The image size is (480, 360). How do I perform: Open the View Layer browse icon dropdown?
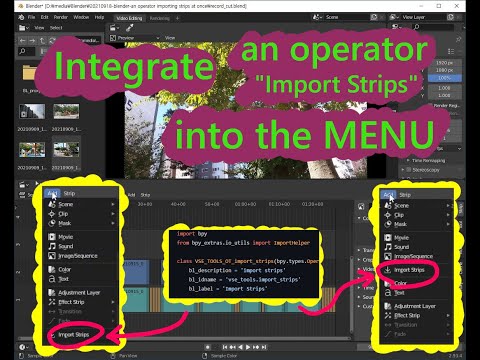pyautogui.click(x=394, y=17)
